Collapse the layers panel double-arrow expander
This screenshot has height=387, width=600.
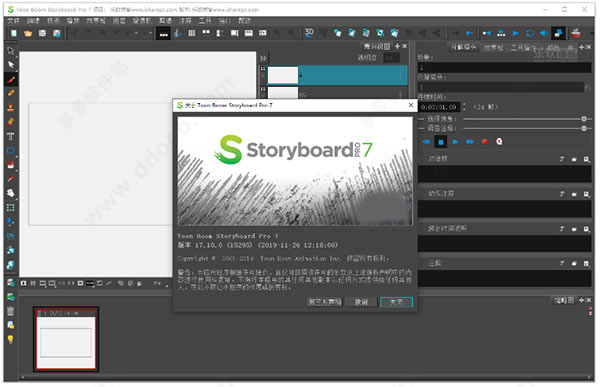click(x=263, y=58)
